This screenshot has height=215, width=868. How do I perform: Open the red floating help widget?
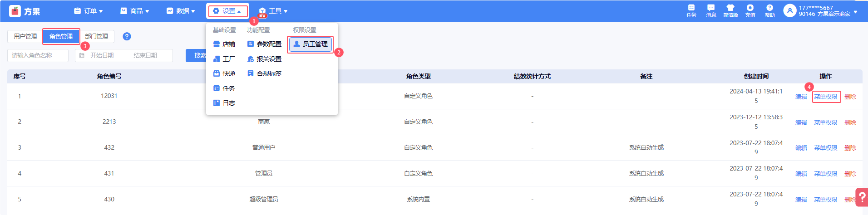coord(861,198)
